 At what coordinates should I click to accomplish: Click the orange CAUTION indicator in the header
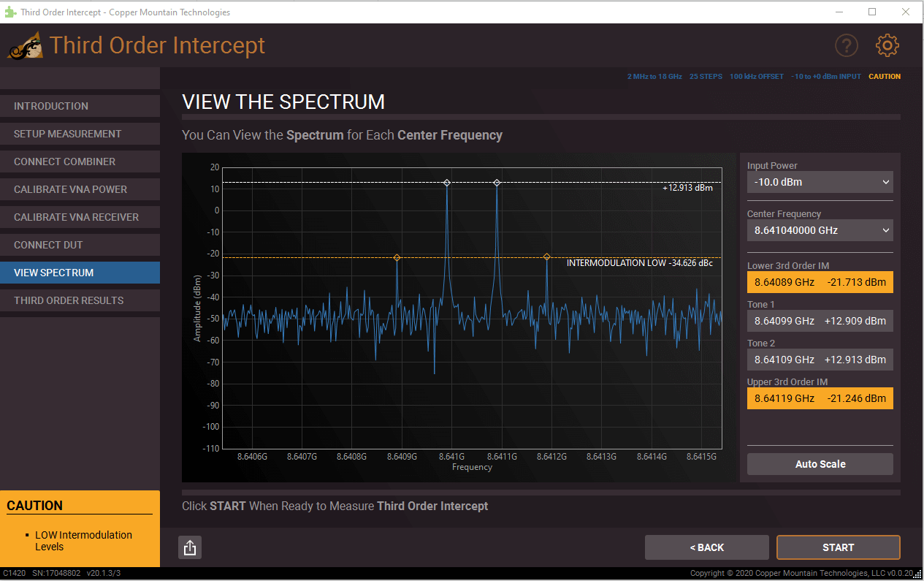click(x=885, y=76)
